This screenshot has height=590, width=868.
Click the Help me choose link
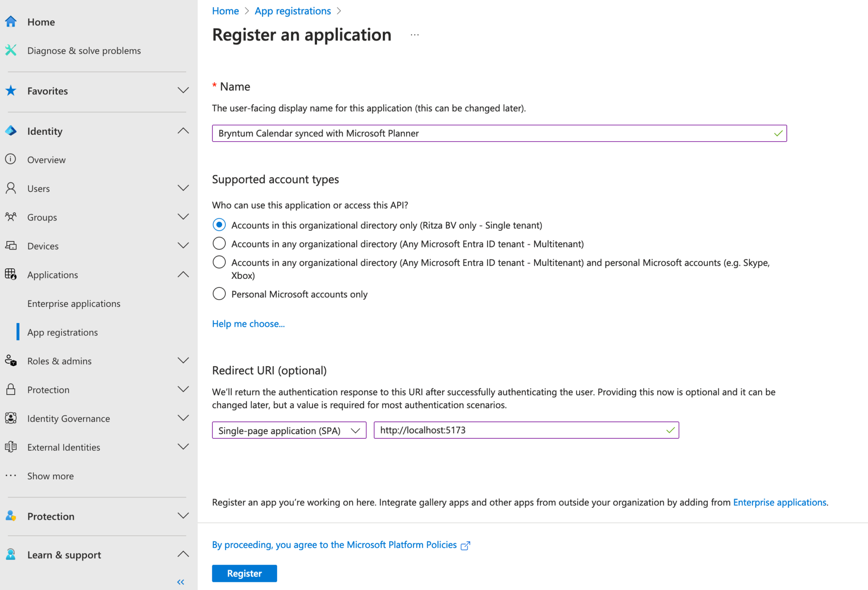tap(248, 324)
